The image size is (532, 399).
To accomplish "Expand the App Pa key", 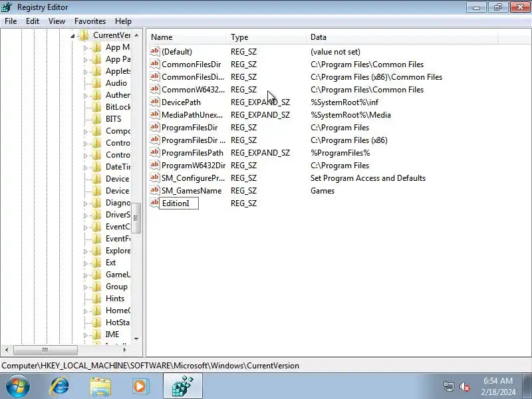I will (86, 60).
